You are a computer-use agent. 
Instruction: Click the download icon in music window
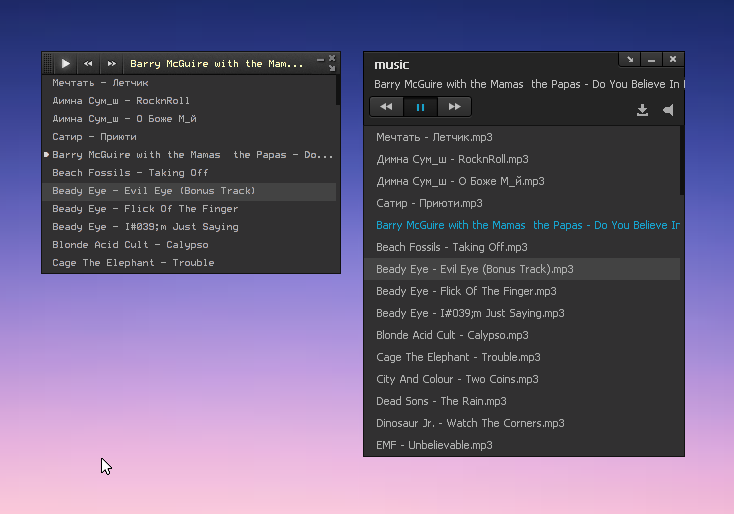click(x=642, y=110)
